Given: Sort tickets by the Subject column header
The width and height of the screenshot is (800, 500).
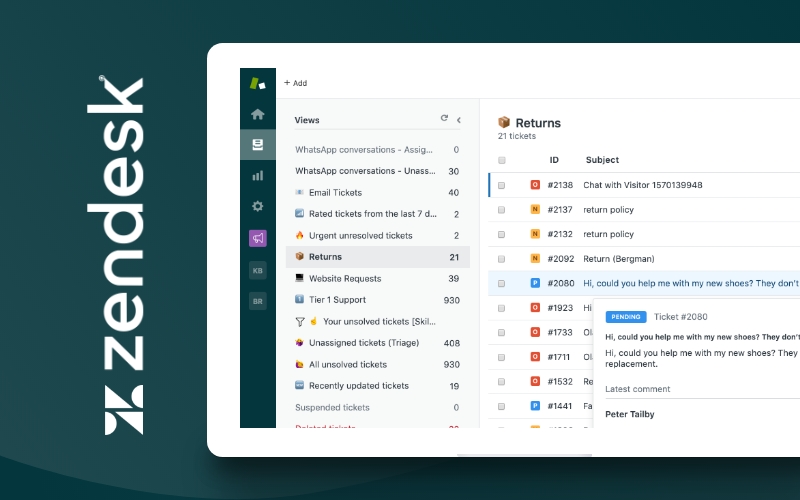Looking at the screenshot, I should click(602, 160).
